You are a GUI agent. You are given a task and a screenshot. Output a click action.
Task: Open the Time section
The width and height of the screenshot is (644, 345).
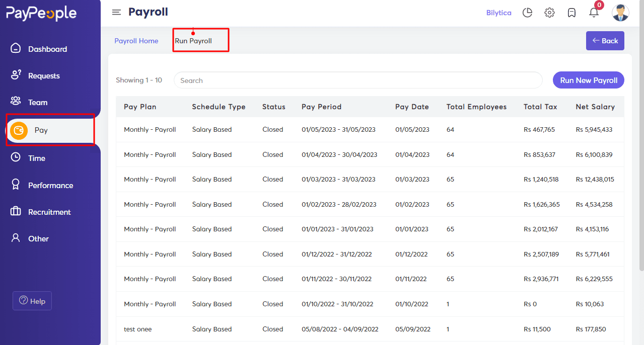(x=37, y=158)
